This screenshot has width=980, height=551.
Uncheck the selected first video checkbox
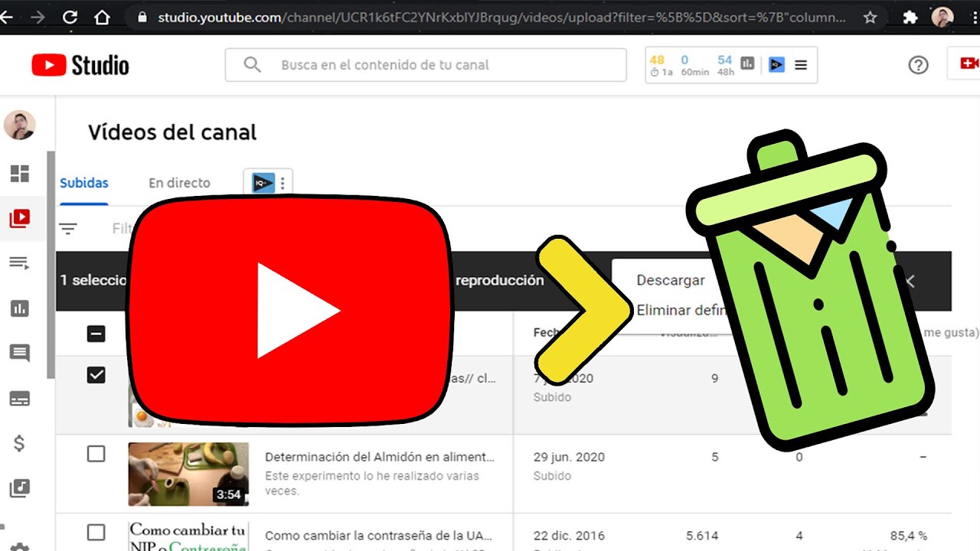point(96,376)
